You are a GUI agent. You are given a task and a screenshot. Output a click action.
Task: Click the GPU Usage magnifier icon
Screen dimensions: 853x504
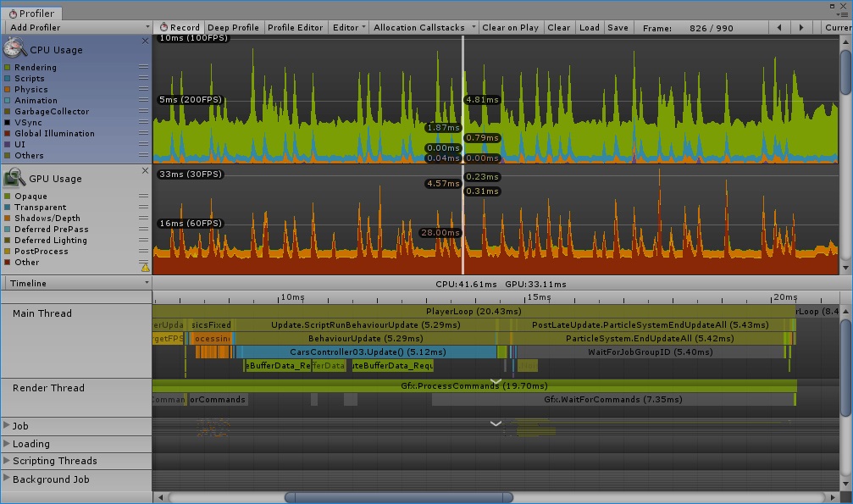pos(15,178)
